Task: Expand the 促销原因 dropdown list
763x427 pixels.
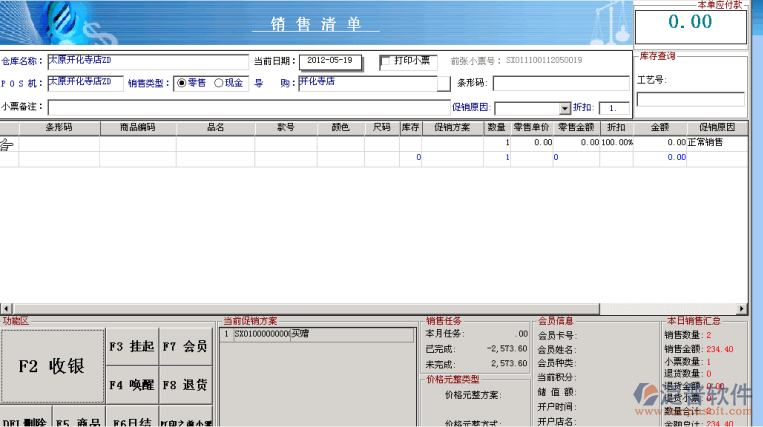Action: [x=565, y=108]
